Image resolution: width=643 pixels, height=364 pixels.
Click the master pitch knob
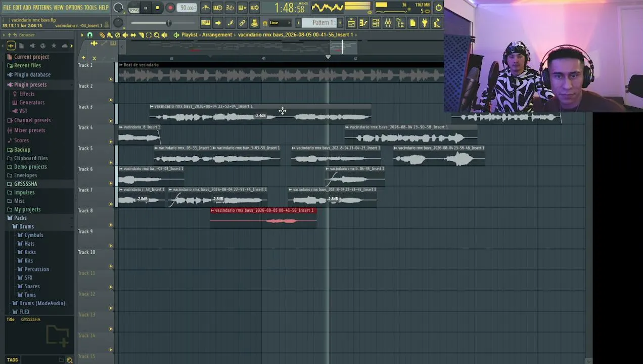point(118,23)
